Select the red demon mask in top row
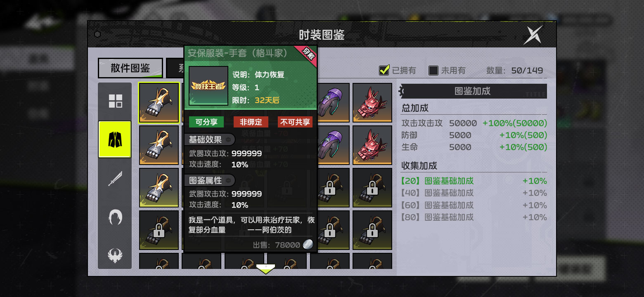Image resolution: width=644 pixels, height=297 pixels. (372, 103)
